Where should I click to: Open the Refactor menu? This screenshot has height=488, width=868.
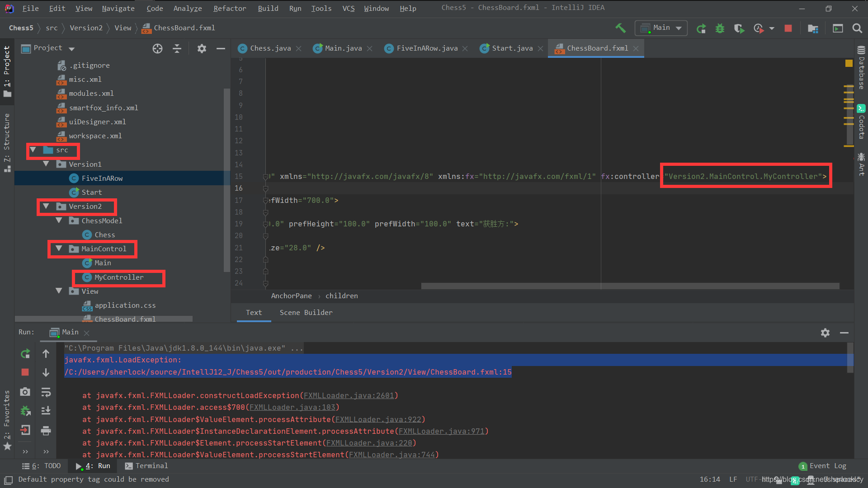pyautogui.click(x=230, y=8)
